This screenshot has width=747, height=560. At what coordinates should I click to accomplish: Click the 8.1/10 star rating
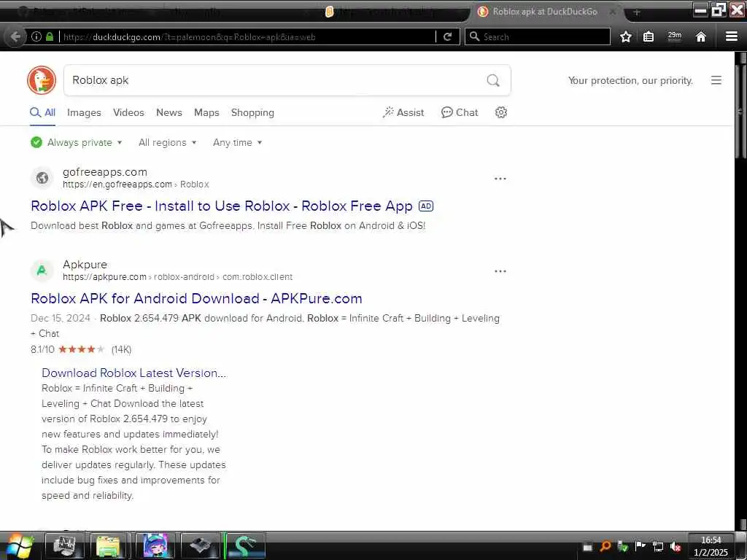(81, 349)
